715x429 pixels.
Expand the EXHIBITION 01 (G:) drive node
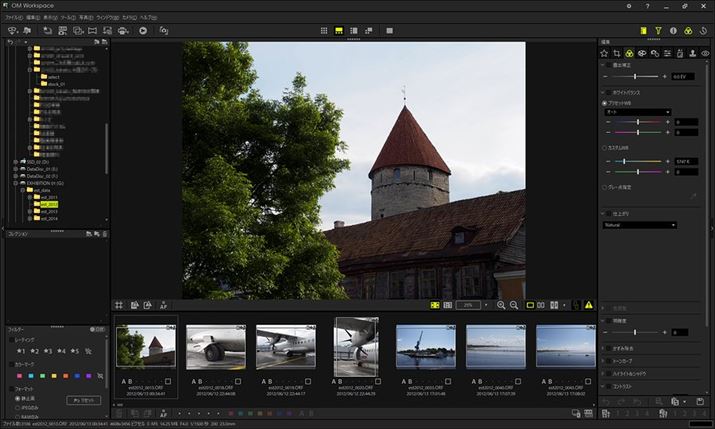[x=16, y=184]
